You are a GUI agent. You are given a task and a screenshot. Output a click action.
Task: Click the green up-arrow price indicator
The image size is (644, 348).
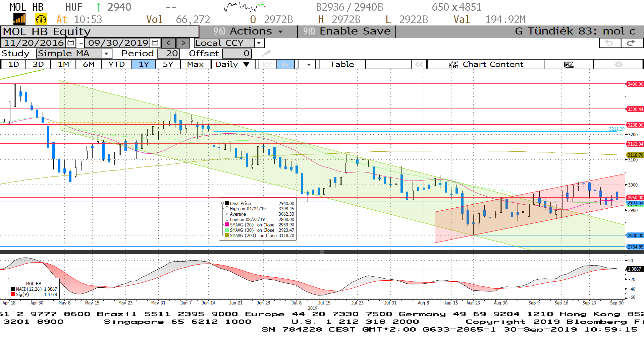coord(98,7)
